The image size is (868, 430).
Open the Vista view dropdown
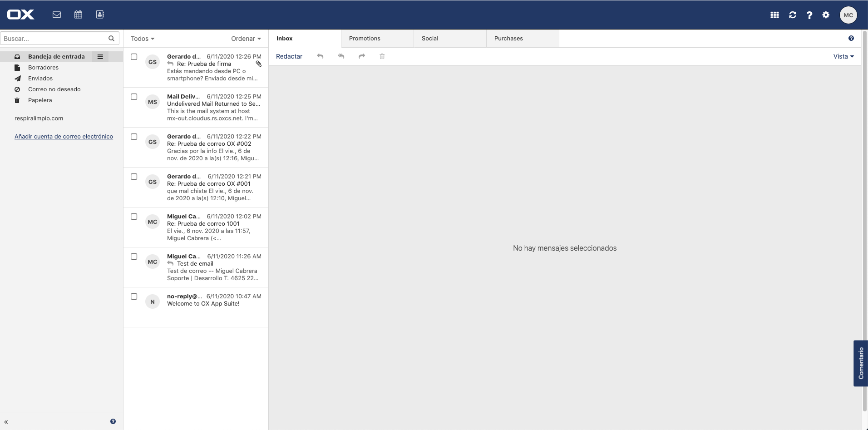[843, 56]
